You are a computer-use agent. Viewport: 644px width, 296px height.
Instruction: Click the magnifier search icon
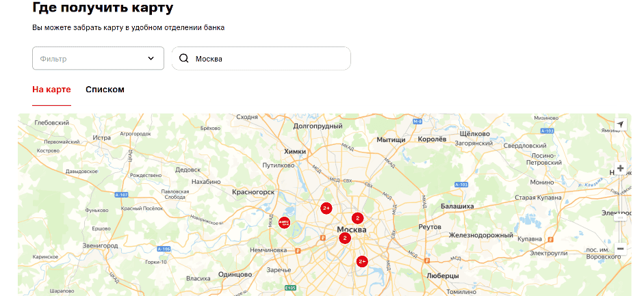pyautogui.click(x=183, y=59)
